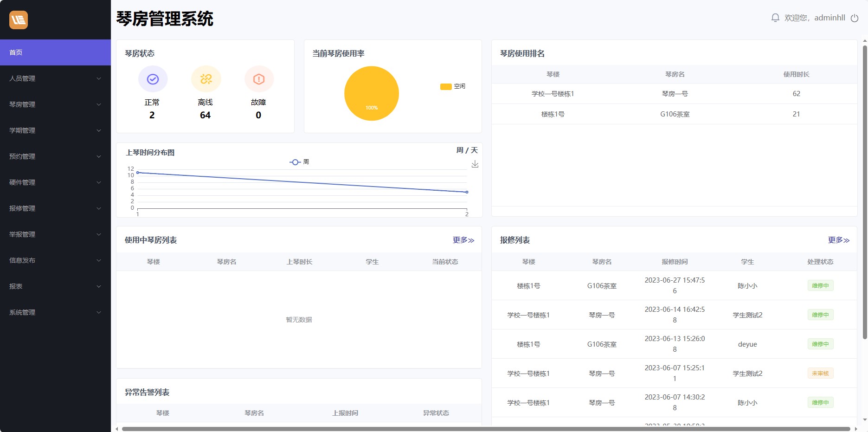This screenshot has width=868, height=432.
Task: Click 使用时长 value 62
Action: coord(796,94)
